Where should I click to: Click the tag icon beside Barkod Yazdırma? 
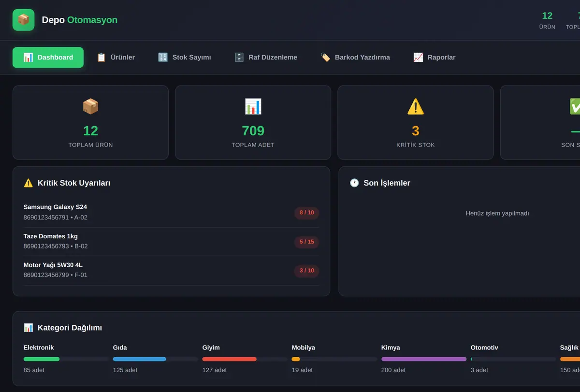coord(325,58)
